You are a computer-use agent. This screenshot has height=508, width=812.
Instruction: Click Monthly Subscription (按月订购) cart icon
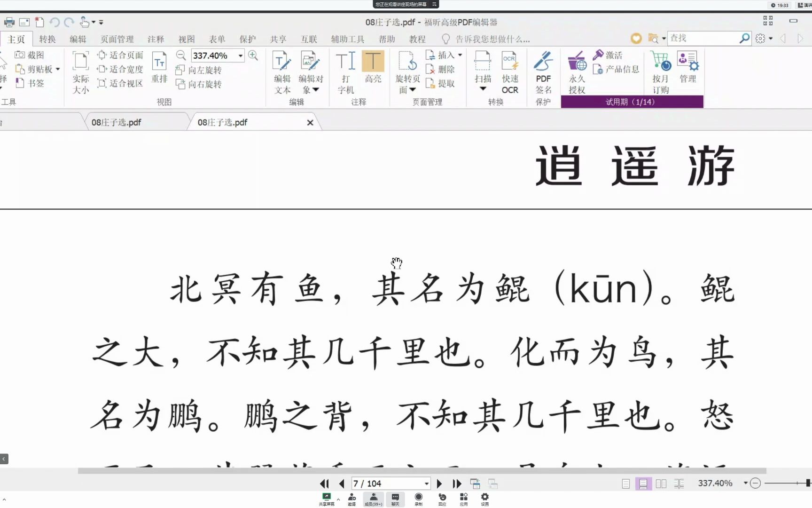(660, 72)
